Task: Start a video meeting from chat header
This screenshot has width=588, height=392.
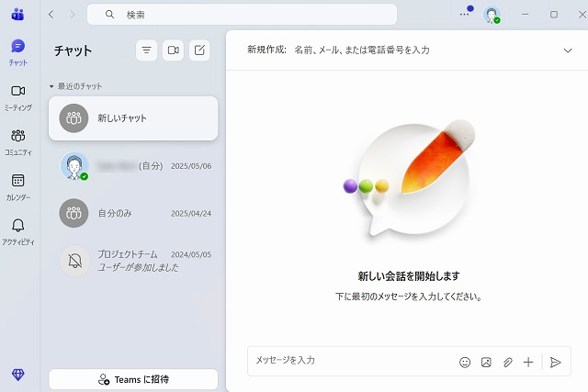Action: point(173,50)
